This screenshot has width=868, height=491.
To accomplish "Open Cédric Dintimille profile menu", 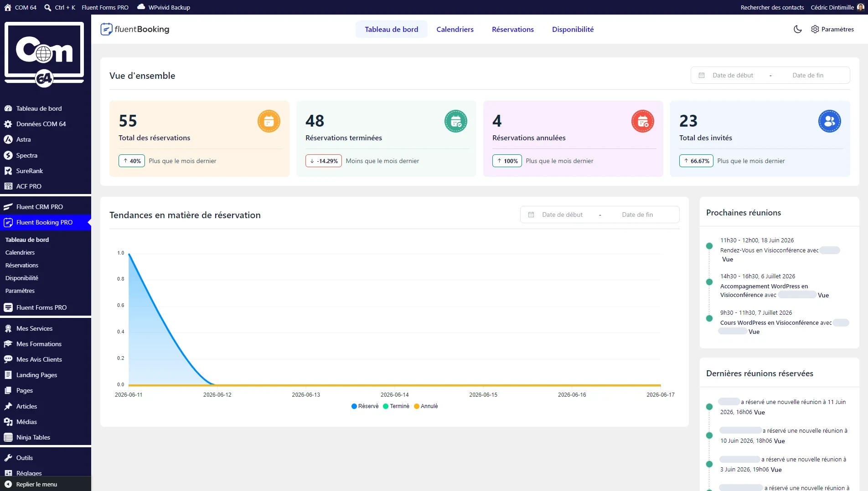I will [x=837, y=7].
